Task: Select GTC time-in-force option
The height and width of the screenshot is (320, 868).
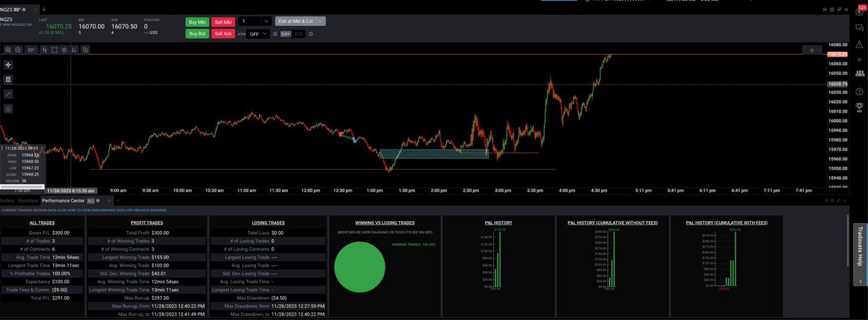Action: [299, 34]
